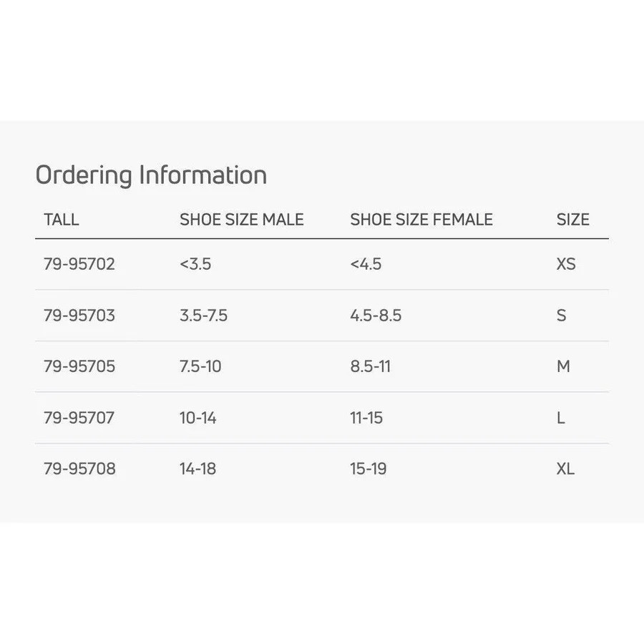Screen dimensions: 644x644
Task: Click the SIZE column header
Action: point(573,220)
